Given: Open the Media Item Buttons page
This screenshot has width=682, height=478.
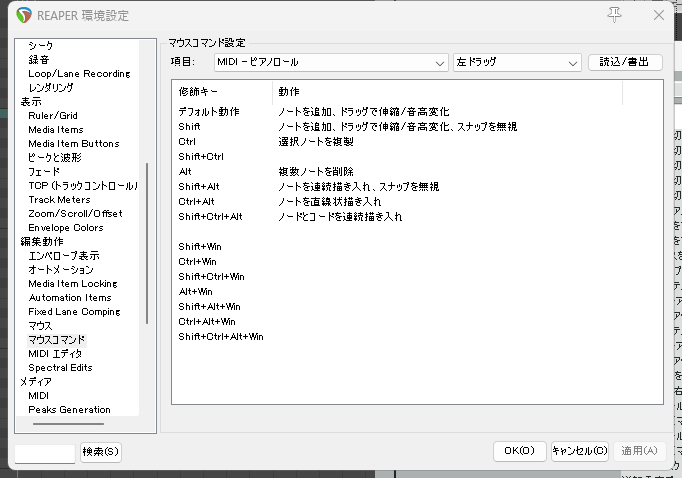Looking at the screenshot, I should [74, 143].
